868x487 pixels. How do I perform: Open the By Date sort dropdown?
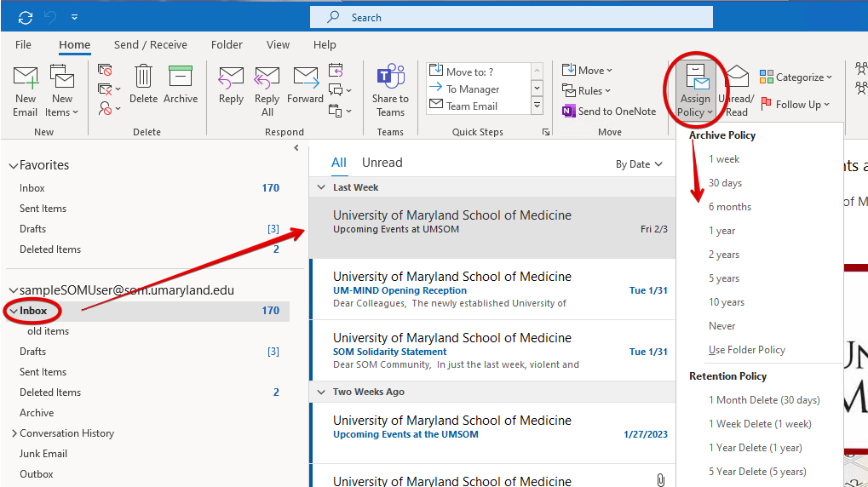pos(639,164)
